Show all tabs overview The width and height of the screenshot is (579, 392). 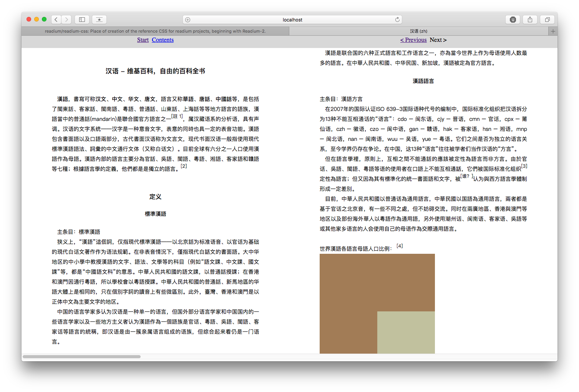click(547, 20)
